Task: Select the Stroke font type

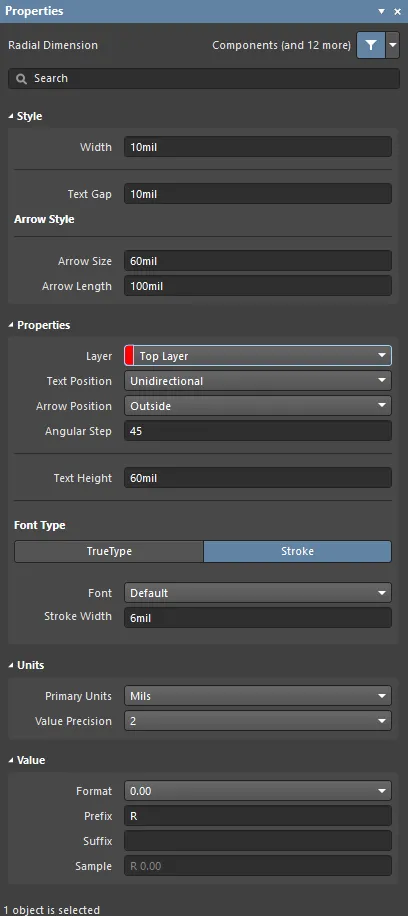Action: 298,551
